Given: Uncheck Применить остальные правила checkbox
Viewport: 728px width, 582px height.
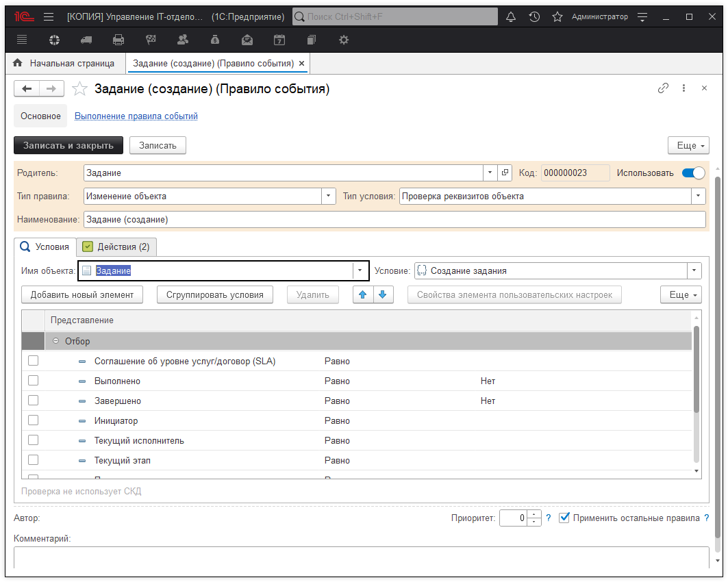Looking at the screenshot, I should [x=564, y=518].
